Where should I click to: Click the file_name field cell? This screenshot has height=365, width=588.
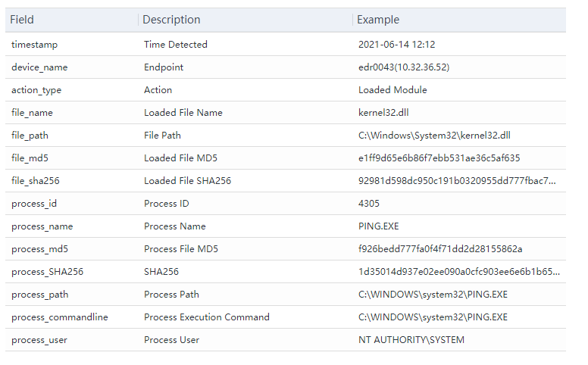[32, 113]
